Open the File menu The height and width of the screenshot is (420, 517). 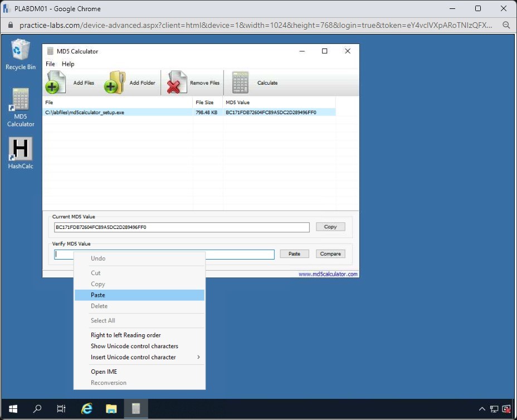(50, 64)
